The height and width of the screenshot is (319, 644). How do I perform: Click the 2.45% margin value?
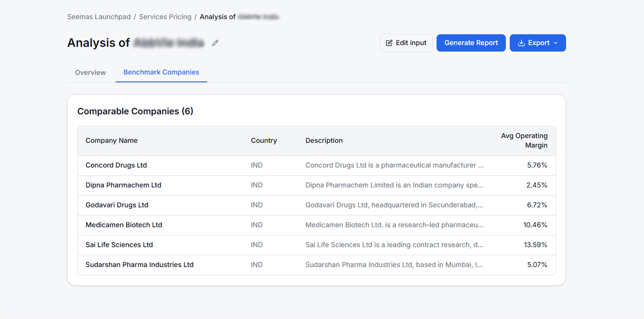click(x=537, y=185)
